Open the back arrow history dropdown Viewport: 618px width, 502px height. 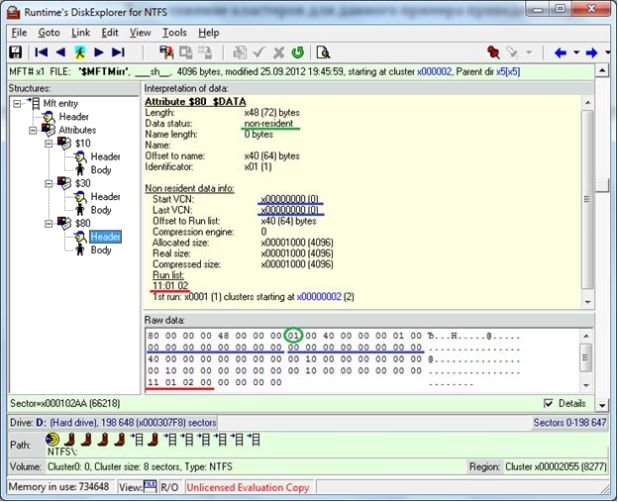[x=576, y=52]
